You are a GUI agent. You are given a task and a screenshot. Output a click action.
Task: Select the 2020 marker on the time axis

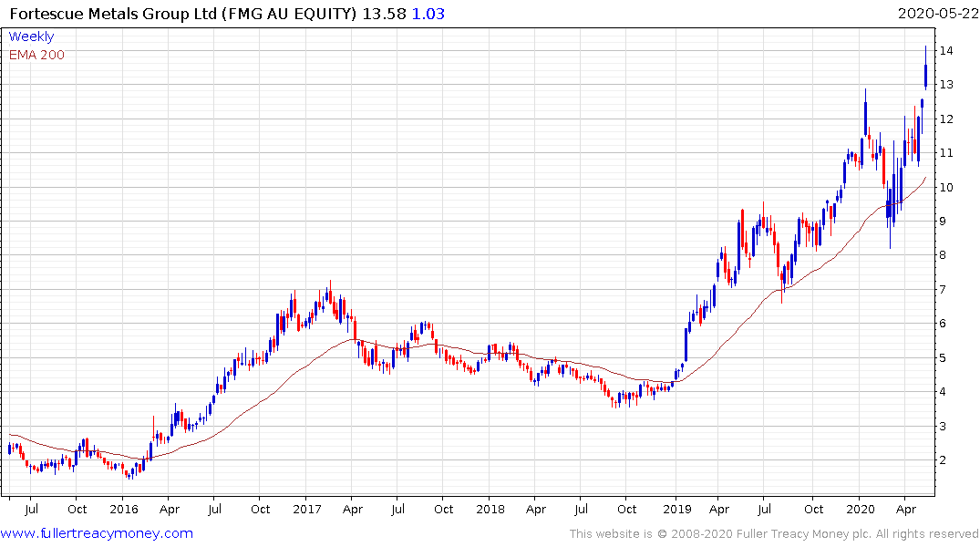[861, 509]
